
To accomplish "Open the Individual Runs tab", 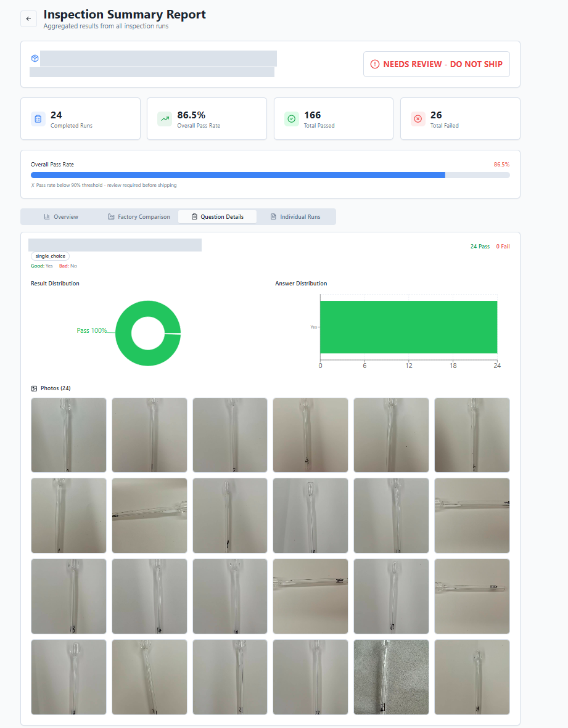I will point(295,217).
